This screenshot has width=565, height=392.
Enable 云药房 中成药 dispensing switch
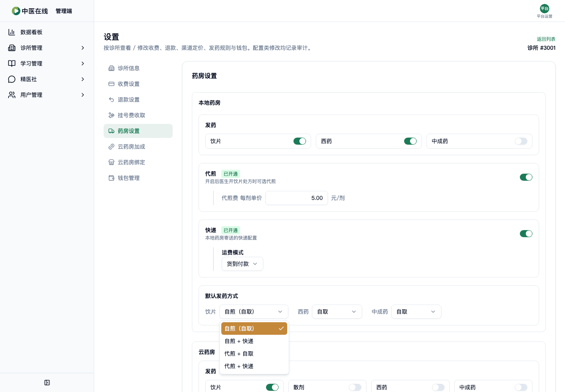(x=521, y=387)
